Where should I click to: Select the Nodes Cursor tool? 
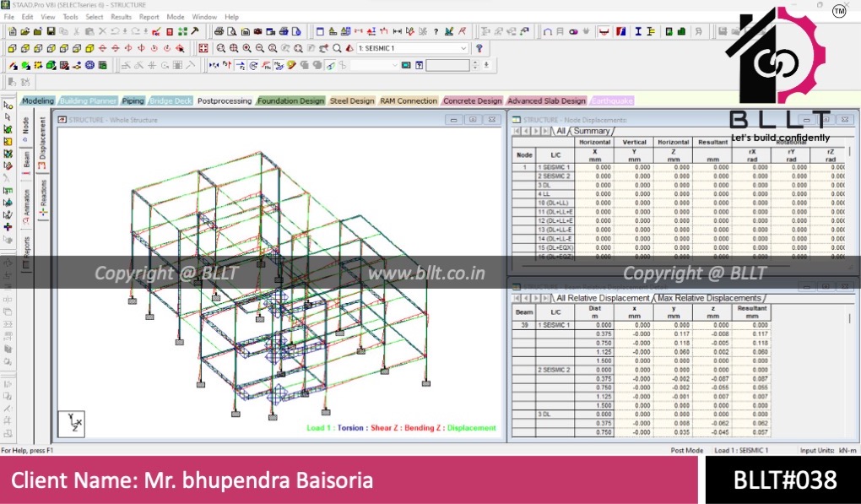coord(8,105)
